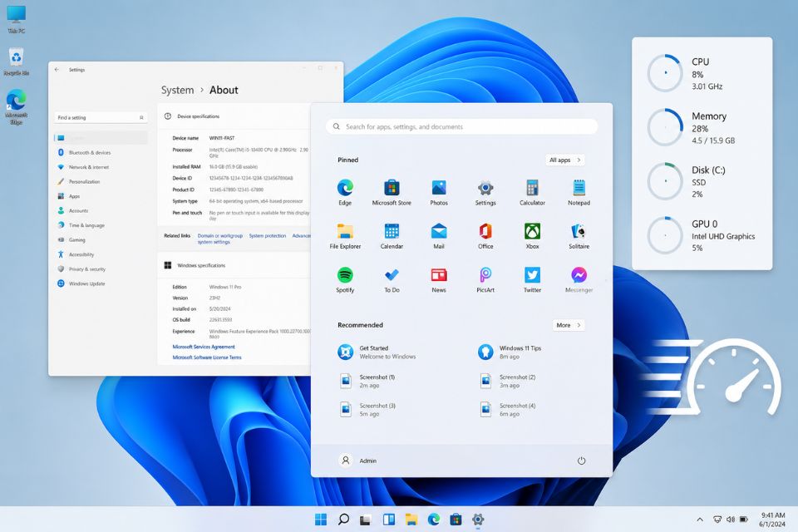Click the volume icon in system tray
798x532 pixels.
point(731,520)
